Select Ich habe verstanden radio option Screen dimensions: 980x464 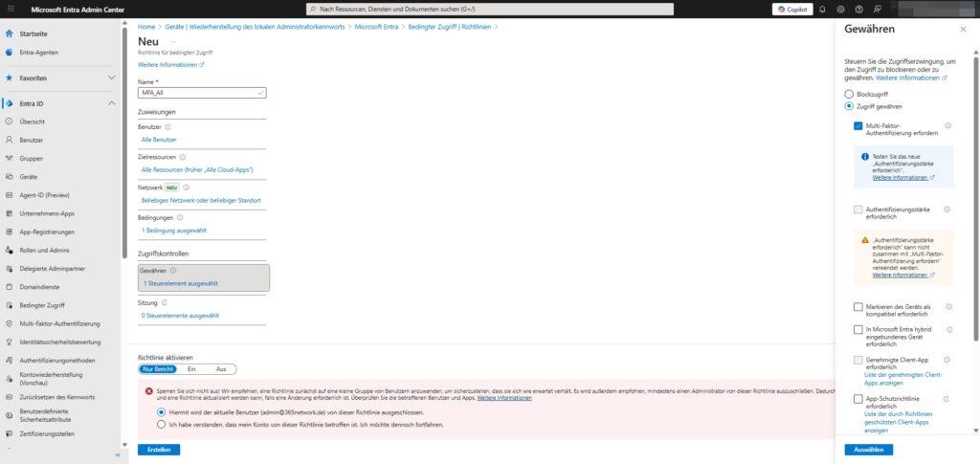click(162, 425)
